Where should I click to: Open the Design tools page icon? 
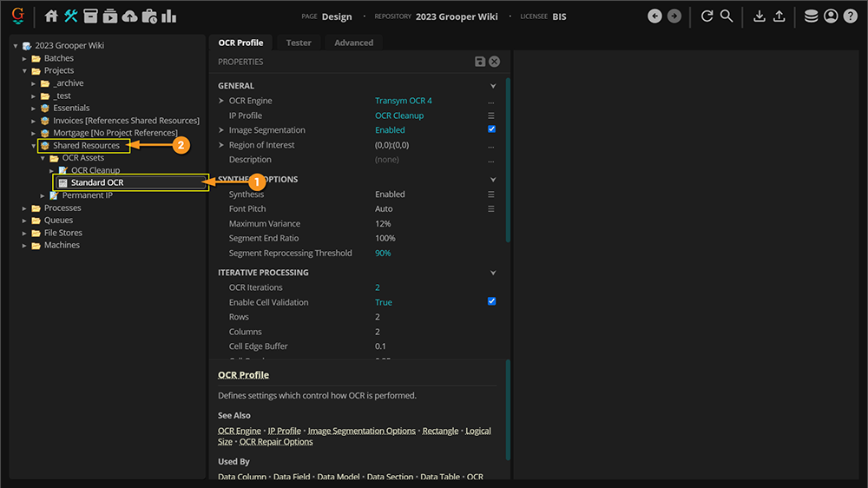click(x=71, y=16)
